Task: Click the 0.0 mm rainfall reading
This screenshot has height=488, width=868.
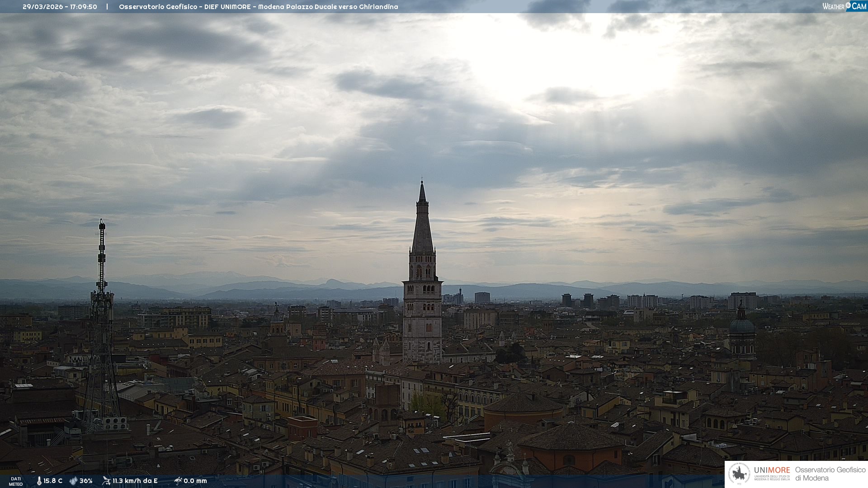Action: pos(195,481)
